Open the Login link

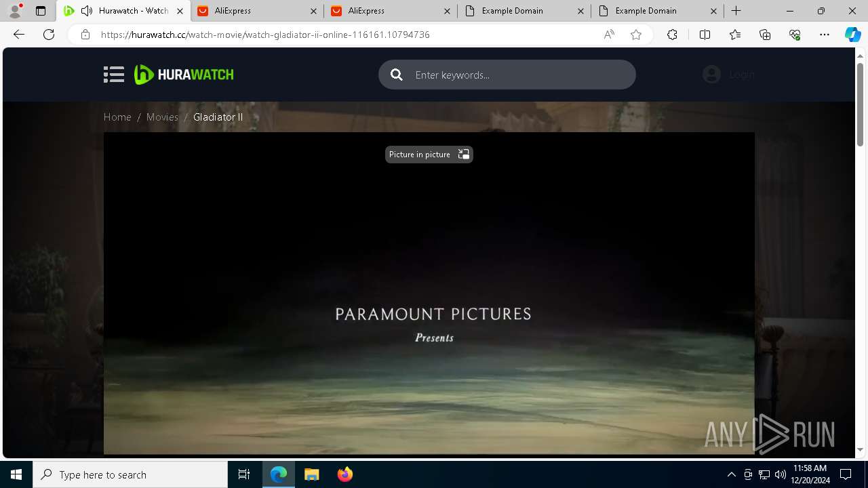742,75
